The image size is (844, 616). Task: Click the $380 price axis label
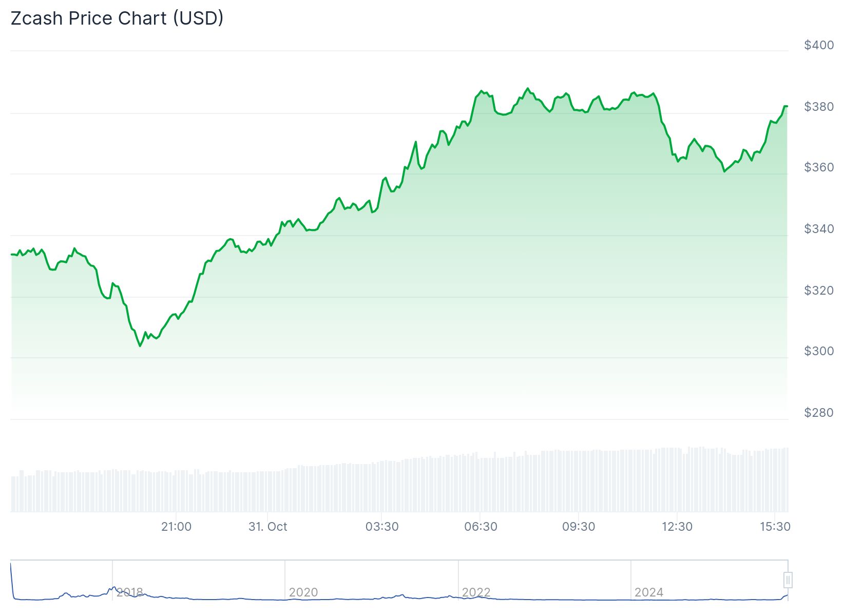[x=819, y=107]
